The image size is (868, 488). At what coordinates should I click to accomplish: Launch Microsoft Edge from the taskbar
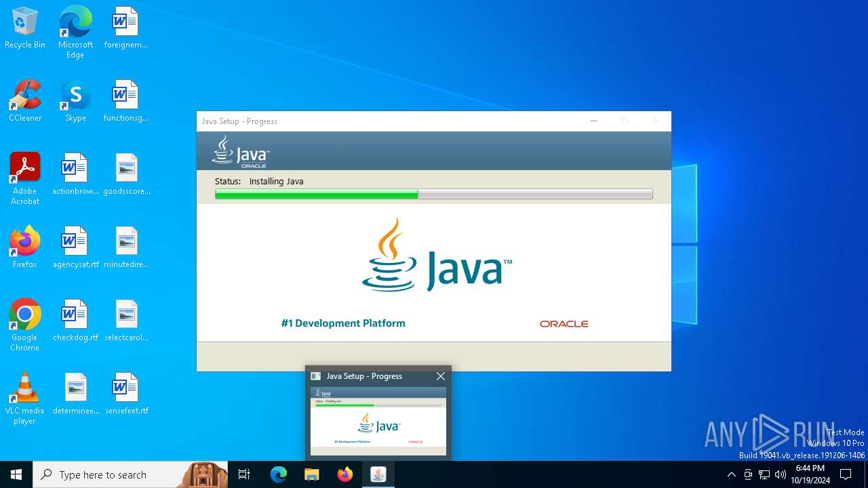coord(279,474)
